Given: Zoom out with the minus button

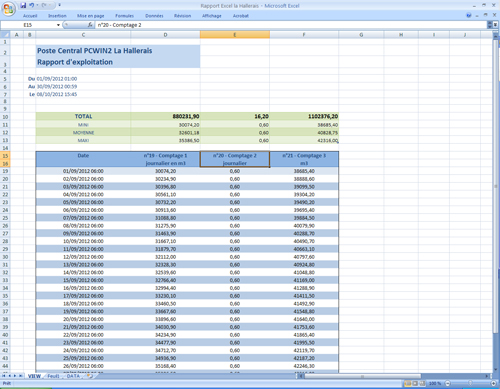Looking at the screenshot, I should click(448, 384).
